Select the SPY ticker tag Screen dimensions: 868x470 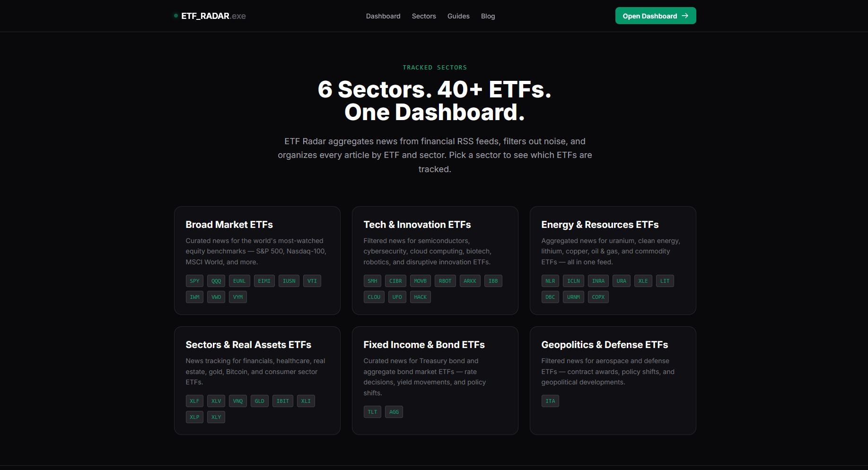tap(194, 281)
